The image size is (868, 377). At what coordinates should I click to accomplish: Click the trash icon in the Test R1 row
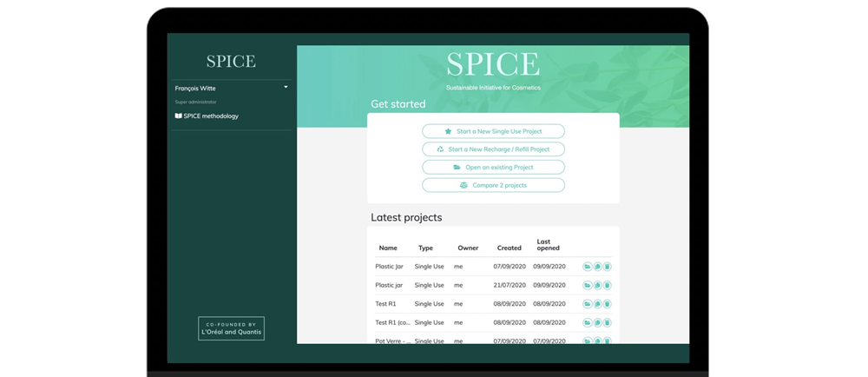(608, 304)
